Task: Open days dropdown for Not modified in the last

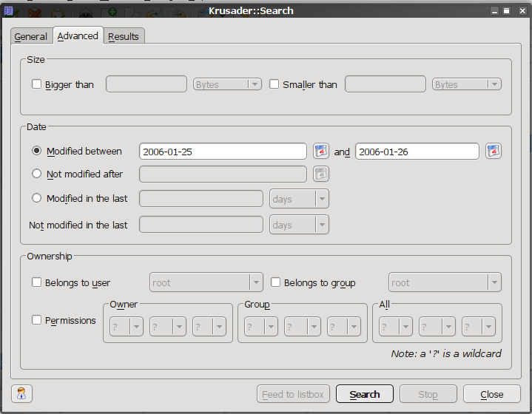Action: (x=299, y=225)
